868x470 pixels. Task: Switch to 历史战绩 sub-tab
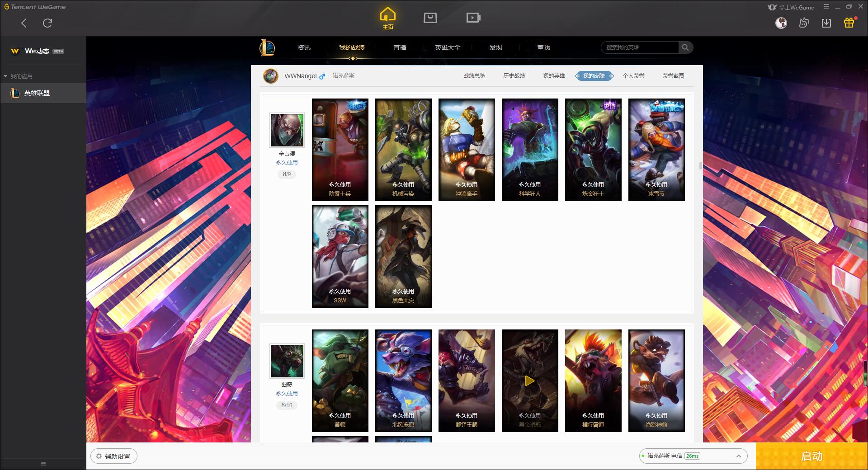tap(514, 76)
